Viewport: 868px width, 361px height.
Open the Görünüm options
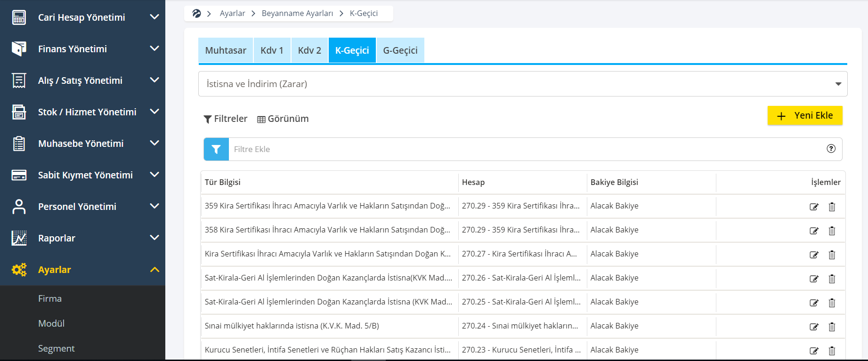283,119
